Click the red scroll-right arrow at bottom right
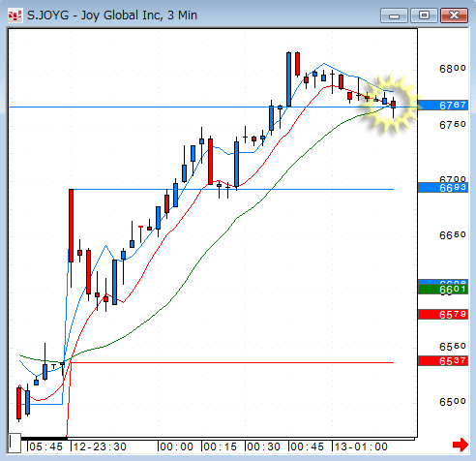This screenshot has height=461, width=476. tap(461, 445)
